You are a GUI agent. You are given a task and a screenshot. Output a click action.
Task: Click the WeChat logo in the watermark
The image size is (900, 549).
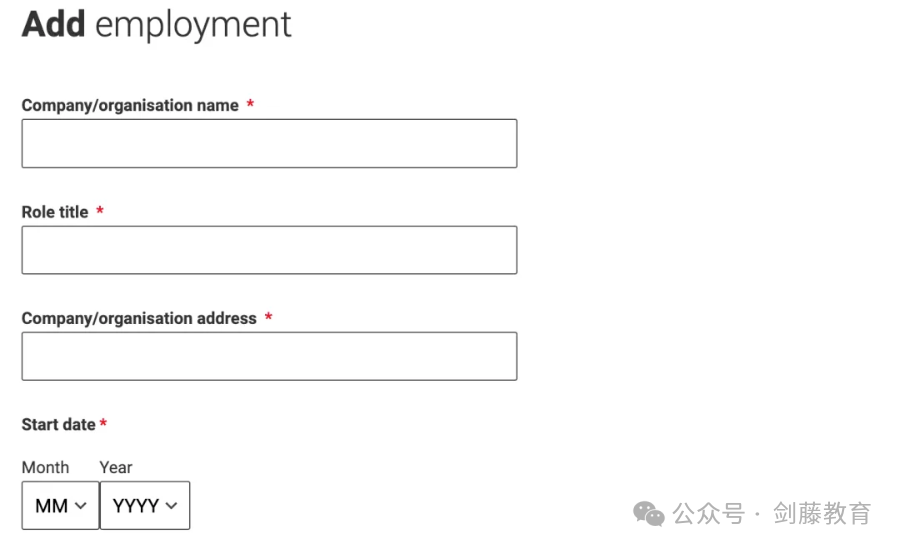[649, 513]
